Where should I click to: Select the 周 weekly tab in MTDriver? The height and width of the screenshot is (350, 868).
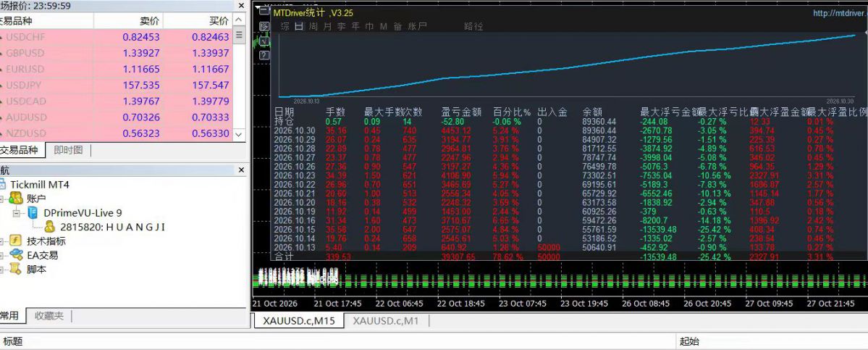tap(313, 26)
